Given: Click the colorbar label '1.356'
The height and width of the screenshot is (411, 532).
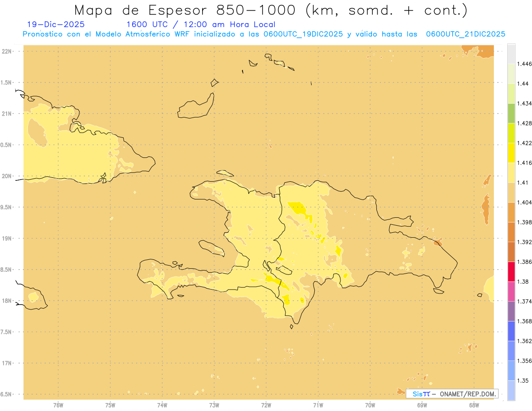Looking at the screenshot, I should tap(524, 361).
